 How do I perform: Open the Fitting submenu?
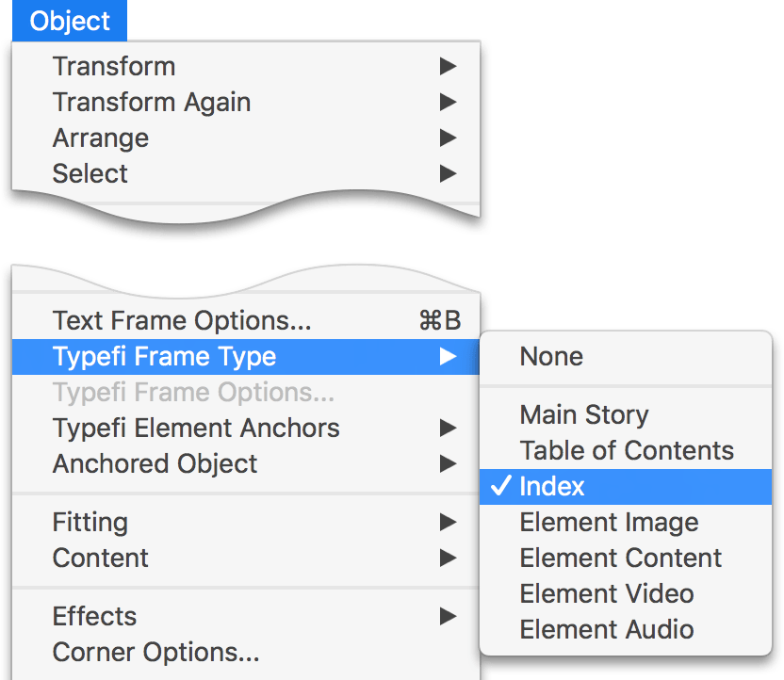(90, 522)
